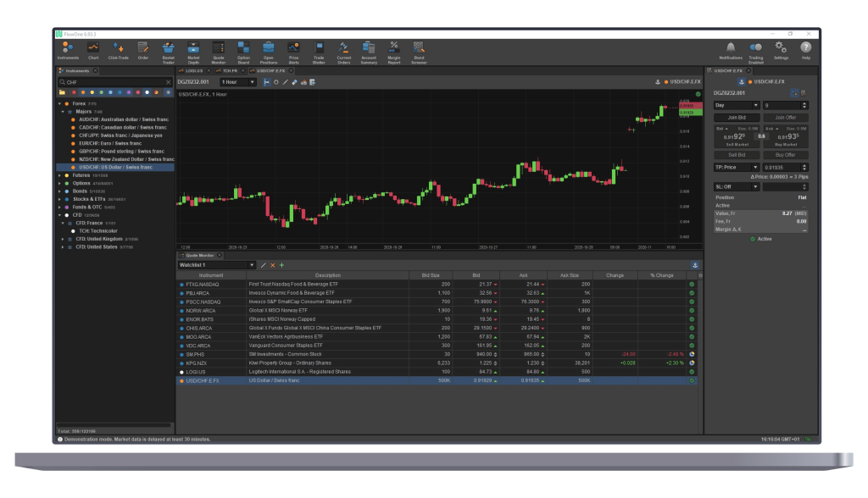Toggle chart auto-scroll button
Image resolution: width=868 pixels, height=498 pixels.
267,82
